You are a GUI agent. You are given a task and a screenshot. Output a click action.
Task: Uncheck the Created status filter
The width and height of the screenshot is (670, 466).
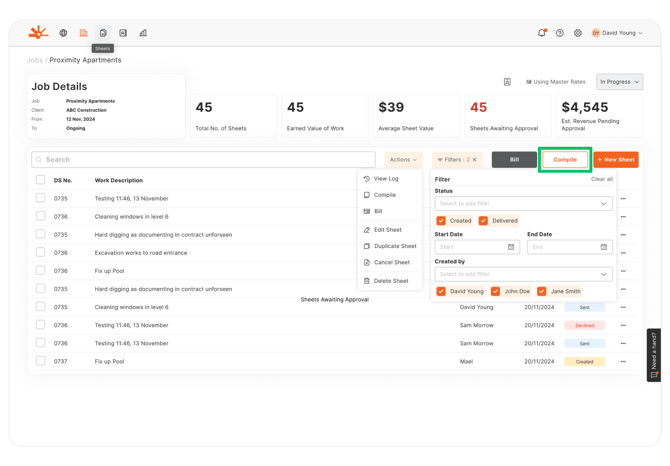[x=441, y=221]
